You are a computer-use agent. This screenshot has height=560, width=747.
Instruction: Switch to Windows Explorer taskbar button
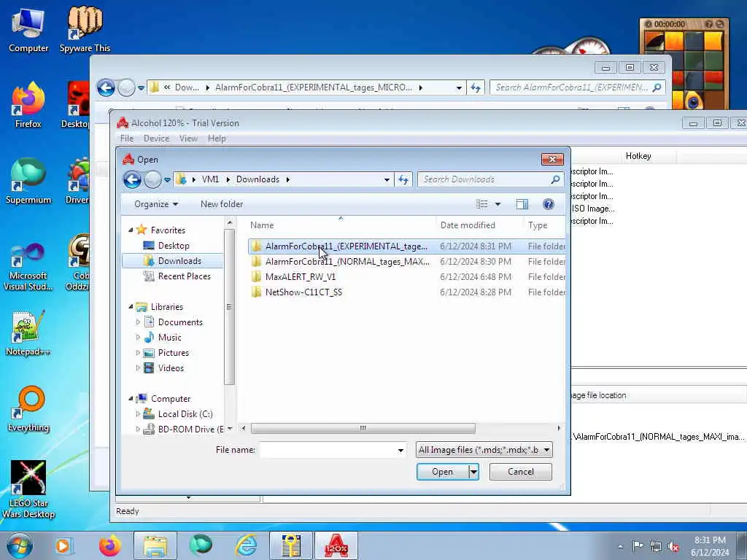[155, 545]
